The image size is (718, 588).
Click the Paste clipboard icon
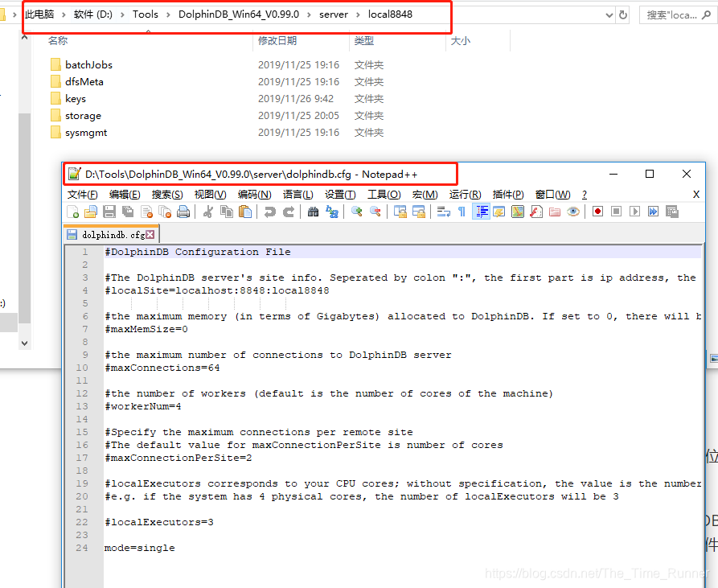pos(245,212)
